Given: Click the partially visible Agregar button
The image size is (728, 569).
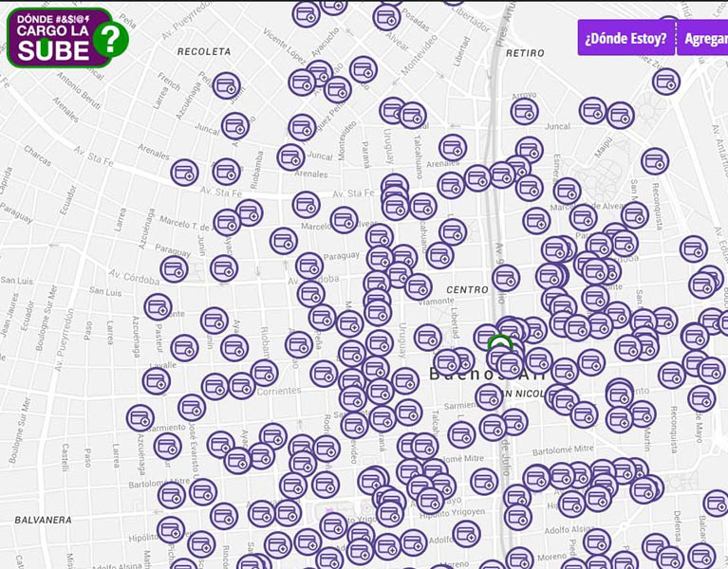Looking at the screenshot, I should tap(702, 38).
